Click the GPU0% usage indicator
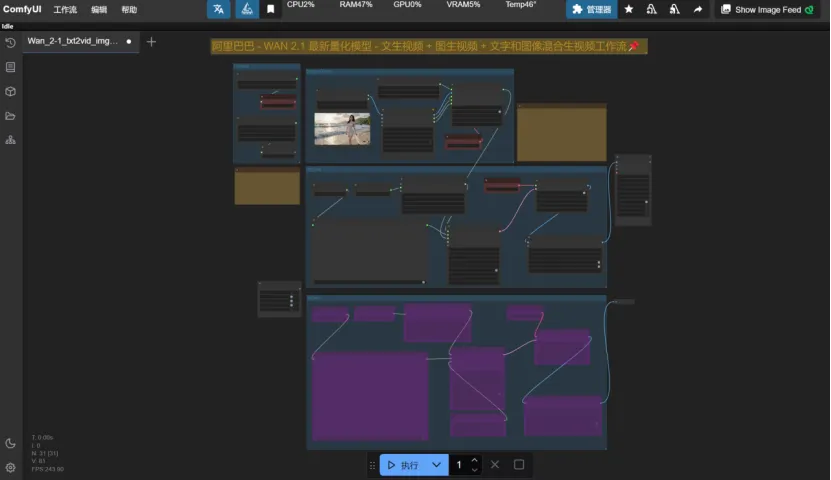 click(x=407, y=5)
